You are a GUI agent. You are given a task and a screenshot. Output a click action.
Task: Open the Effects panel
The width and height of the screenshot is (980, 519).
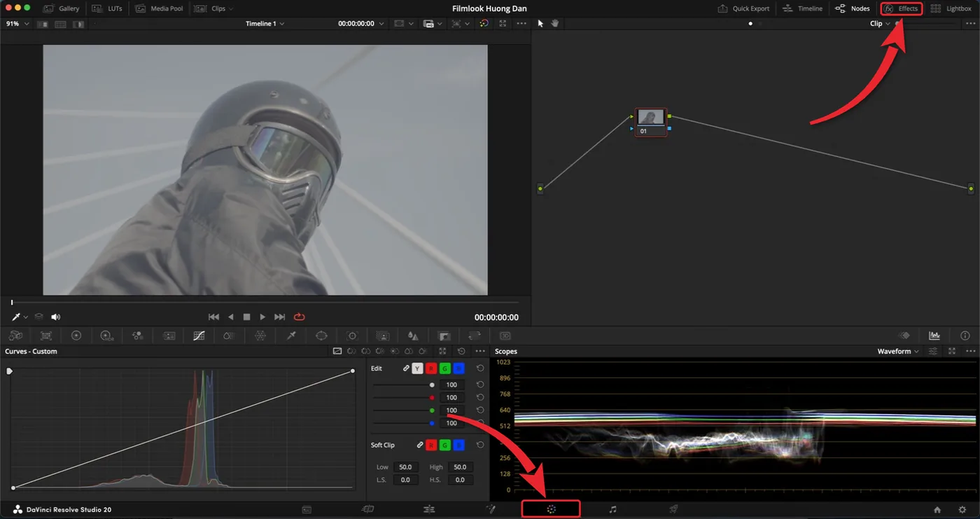tap(901, 8)
